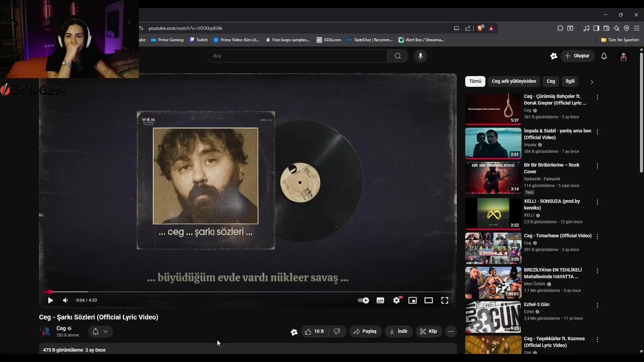
Task: Open Ezhel-3 Gün video thumbnail
Action: point(493,317)
